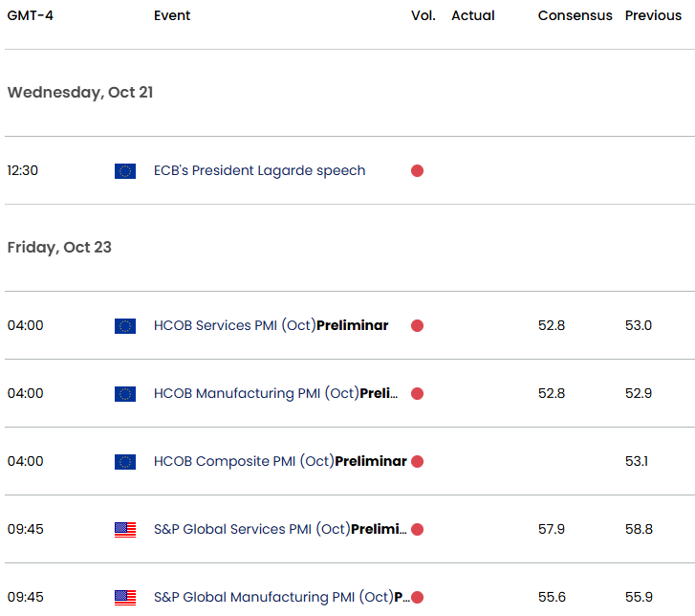695x616 pixels.
Task: Click the 12:30 time of Lagarde speech
Action: point(23,171)
